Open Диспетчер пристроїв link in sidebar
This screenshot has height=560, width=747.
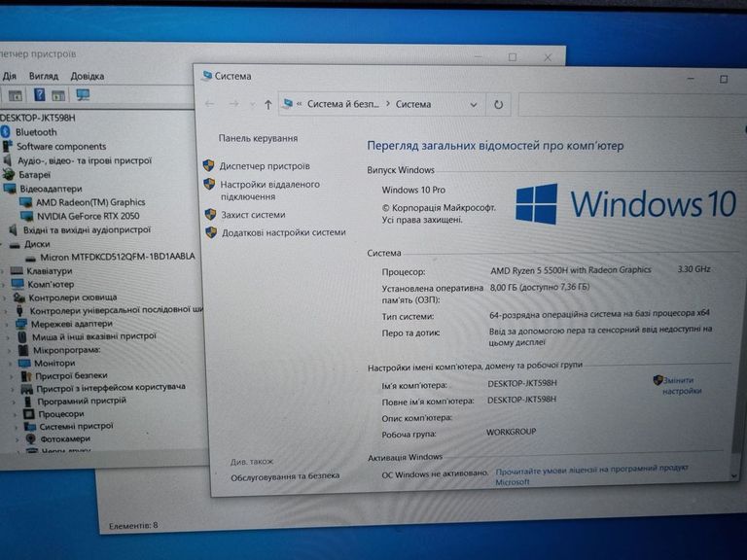pyautogui.click(x=265, y=166)
